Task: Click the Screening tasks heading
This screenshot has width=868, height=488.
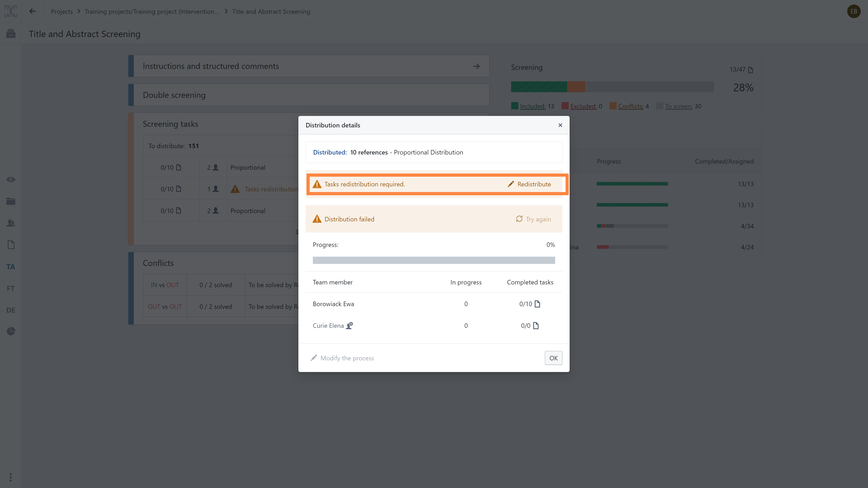Action: (170, 124)
